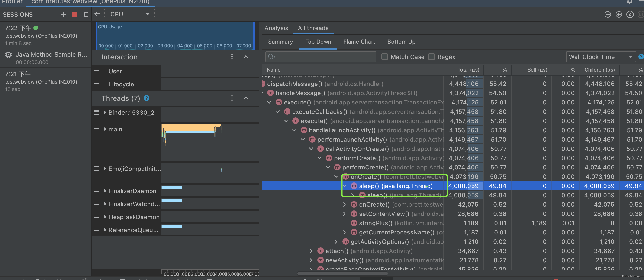The height and width of the screenshot is (280, 644).
Task: Open Threads help icon
Action: click(147, 98)
